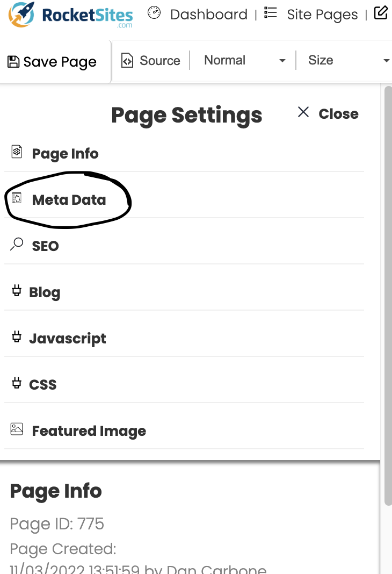Click the edit pencil icon in top bar
392x574 pixels.
click(381, 13)
